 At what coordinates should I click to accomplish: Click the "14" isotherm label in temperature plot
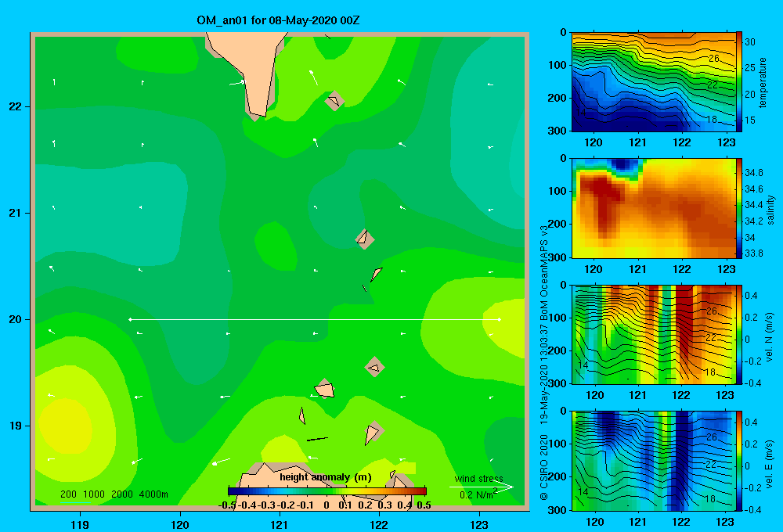(580, 113)
